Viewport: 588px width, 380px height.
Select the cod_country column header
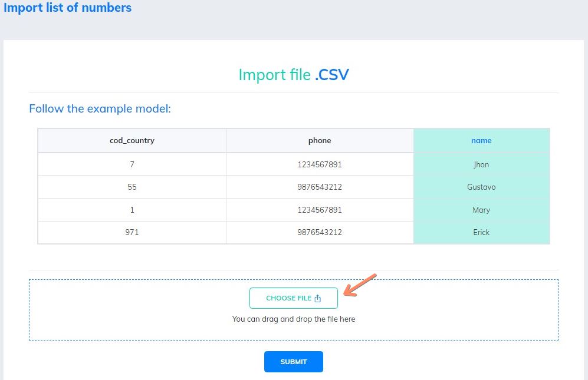[132, 141]
